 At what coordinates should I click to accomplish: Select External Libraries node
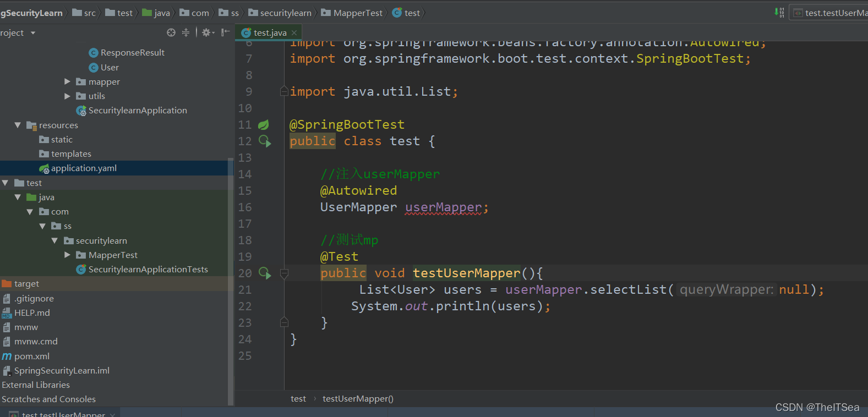pos(36,385)
